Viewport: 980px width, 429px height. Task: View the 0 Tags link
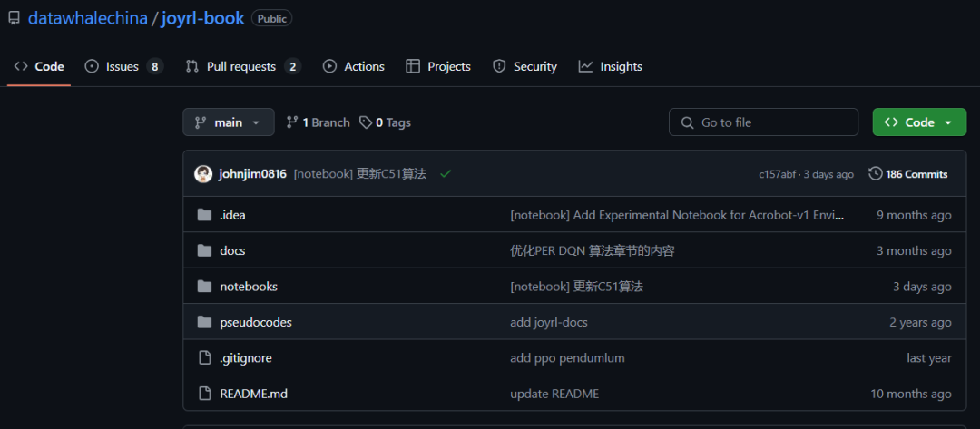tap(385, 122)
